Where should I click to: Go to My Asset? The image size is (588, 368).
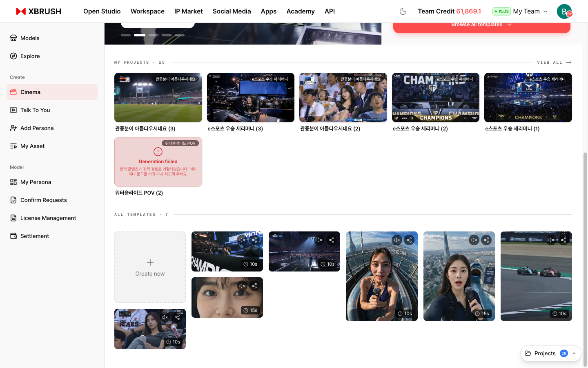click(x=52, y=146)
